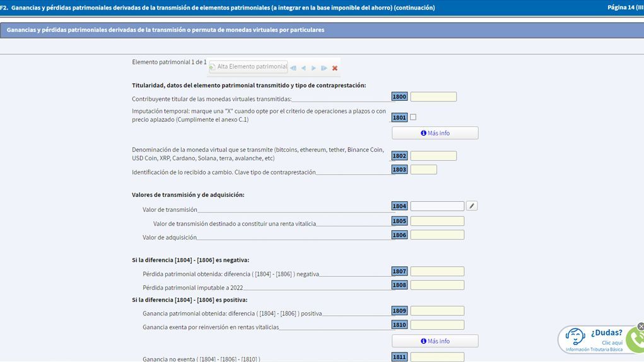Click the casilla label 1801
644x362 pixels.
point(399,117)
